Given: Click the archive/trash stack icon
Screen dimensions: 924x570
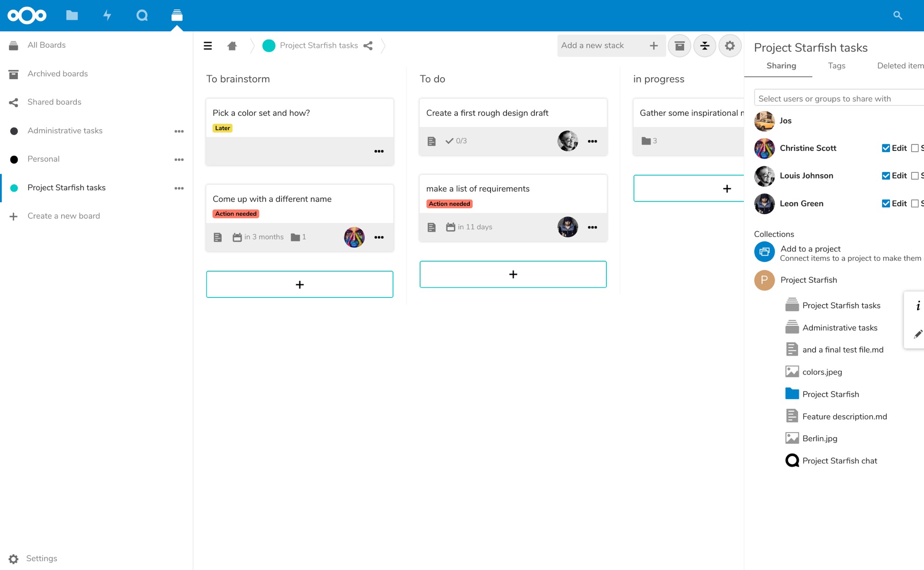Looking at the screenshot, I should [680, 46].
